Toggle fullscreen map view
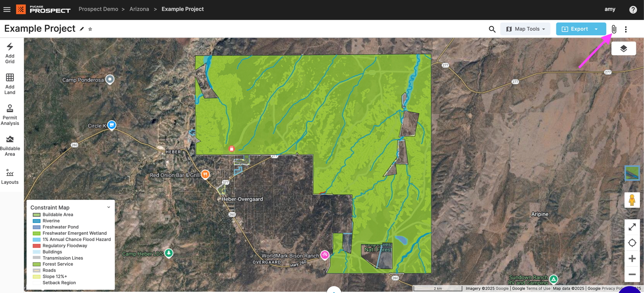 point(632,227)
